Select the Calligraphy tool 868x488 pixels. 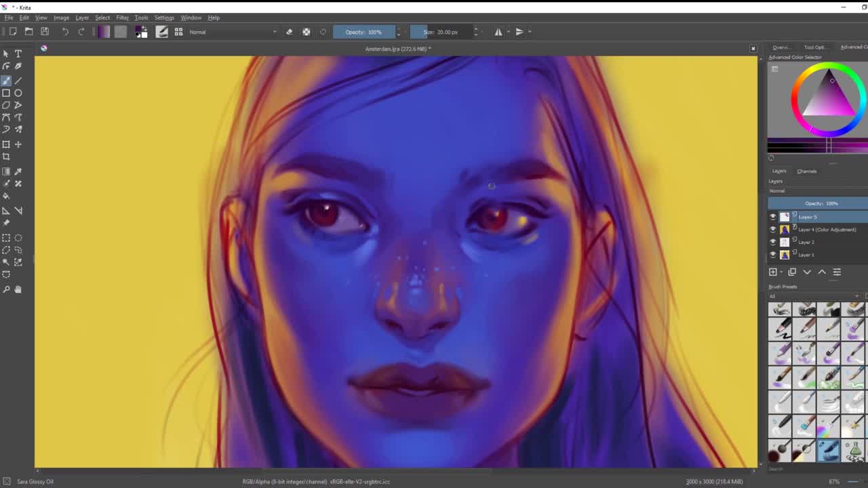[18, 66]
